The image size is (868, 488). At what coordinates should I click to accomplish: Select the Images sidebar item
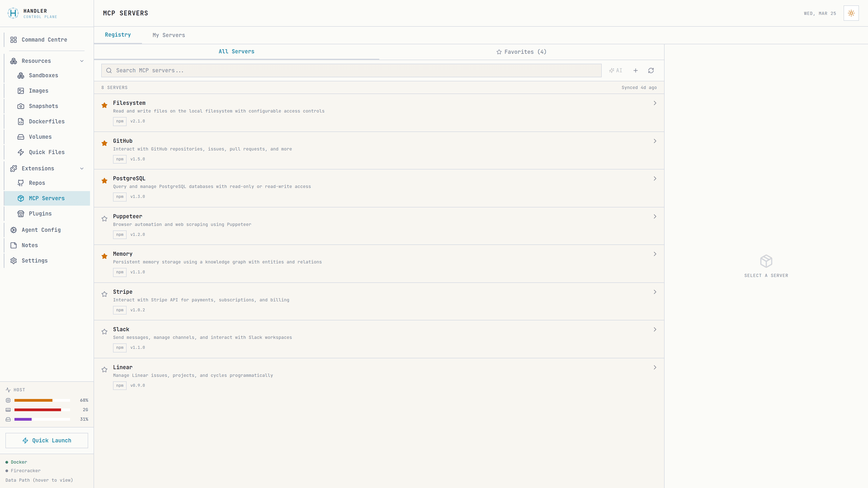38,90
